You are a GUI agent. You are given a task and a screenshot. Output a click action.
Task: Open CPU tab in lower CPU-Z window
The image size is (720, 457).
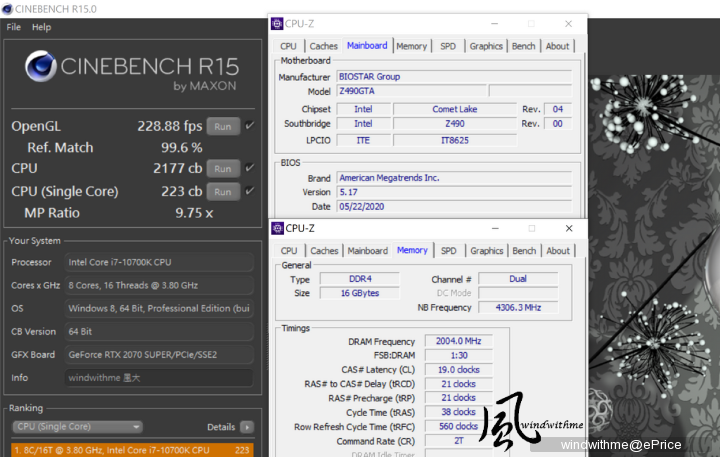point(289,251)
